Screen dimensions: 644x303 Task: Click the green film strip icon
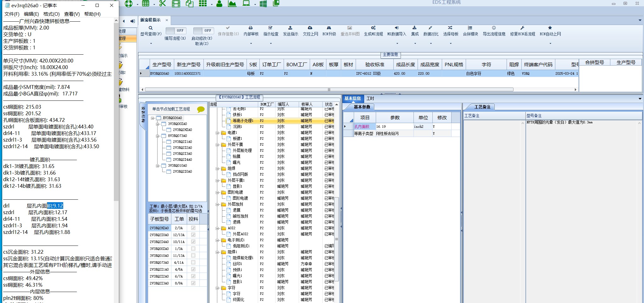(176, 3)
